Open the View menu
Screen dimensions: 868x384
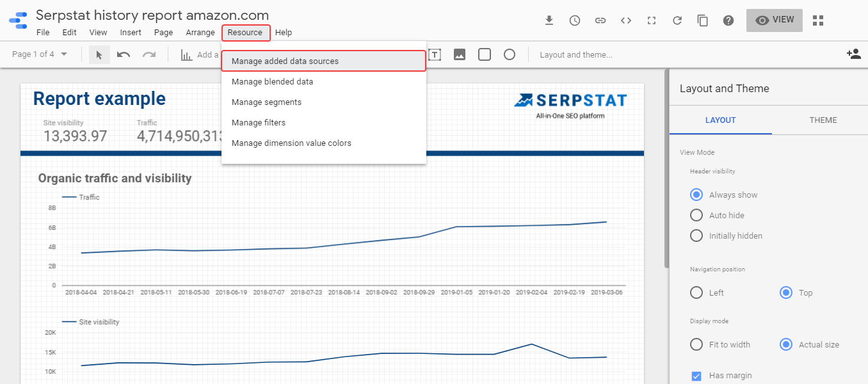click(98, 33)
